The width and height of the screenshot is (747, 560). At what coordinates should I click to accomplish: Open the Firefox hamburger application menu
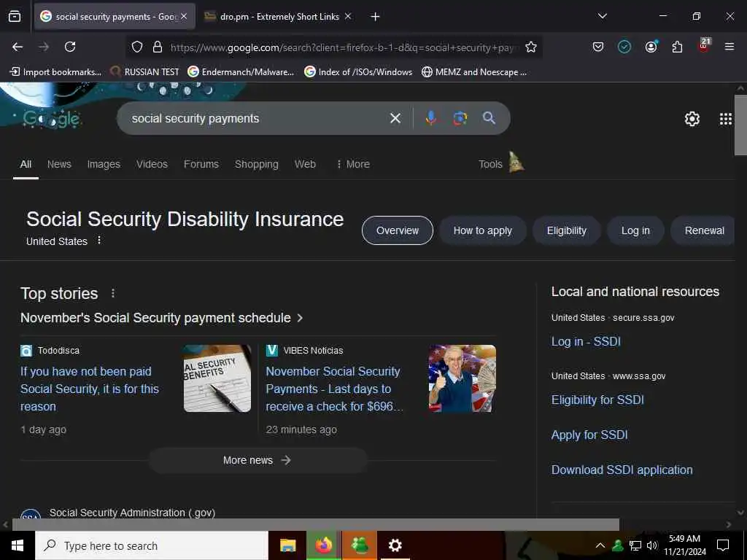tap(729, 47)
